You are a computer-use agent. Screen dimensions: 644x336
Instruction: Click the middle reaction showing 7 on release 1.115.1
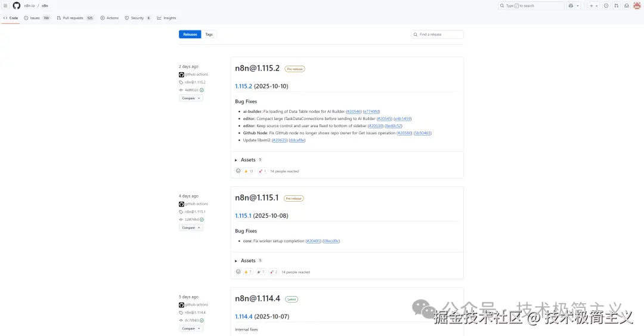pyautogui.click(x=261, y=272)
